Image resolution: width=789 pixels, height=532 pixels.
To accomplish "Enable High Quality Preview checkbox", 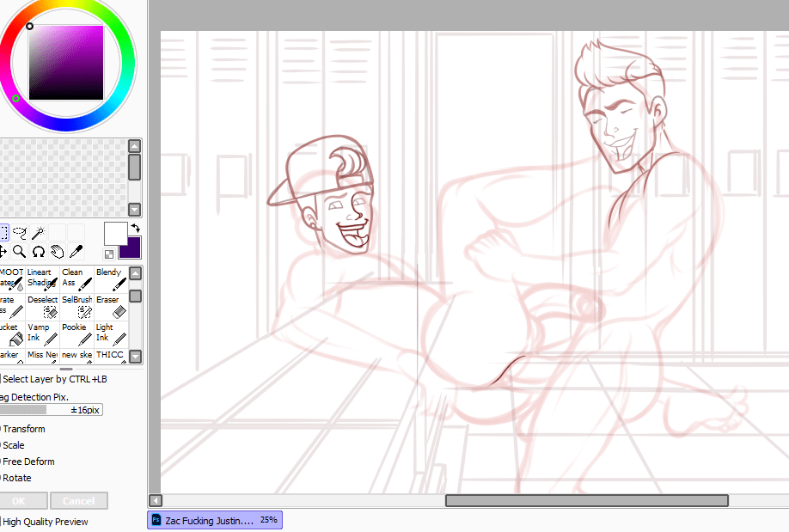I will coord(2,522).
